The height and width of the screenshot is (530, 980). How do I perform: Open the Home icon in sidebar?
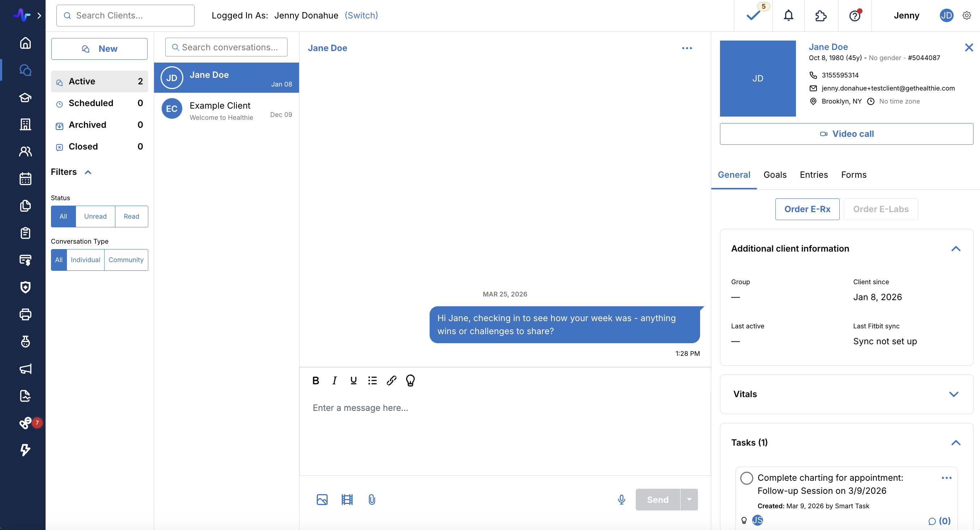click(25, 43)
